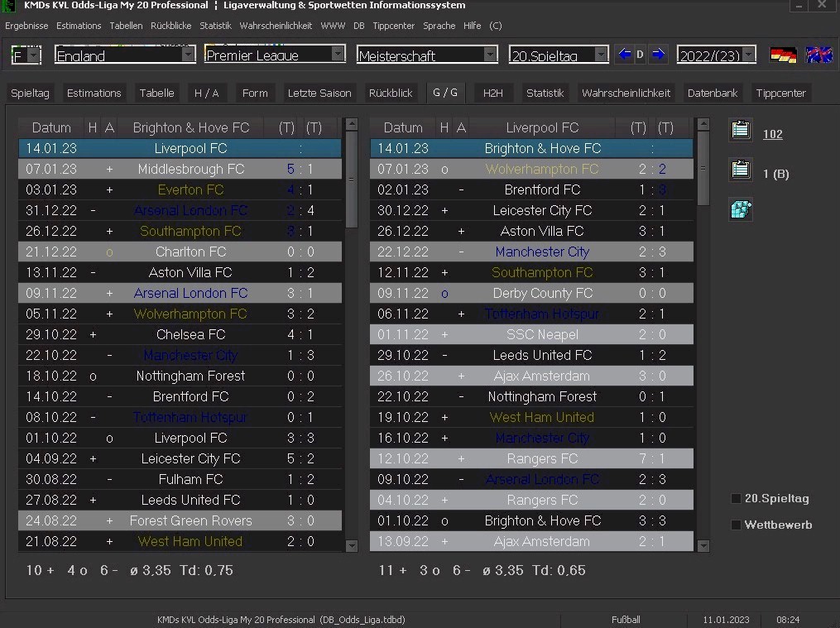The height and width of the screenshot is (628, 840).
Task: Open the (C) menu
Action: tap(496, 26)
